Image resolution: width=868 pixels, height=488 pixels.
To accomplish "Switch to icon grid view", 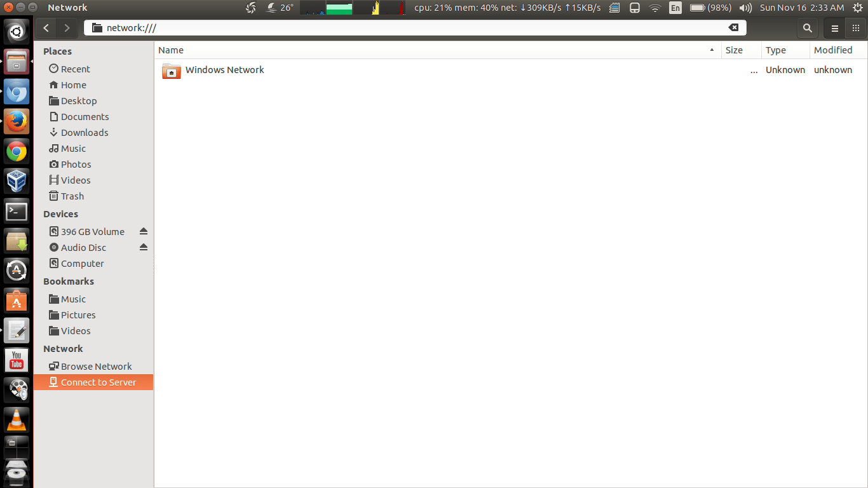I will (855, 28).
